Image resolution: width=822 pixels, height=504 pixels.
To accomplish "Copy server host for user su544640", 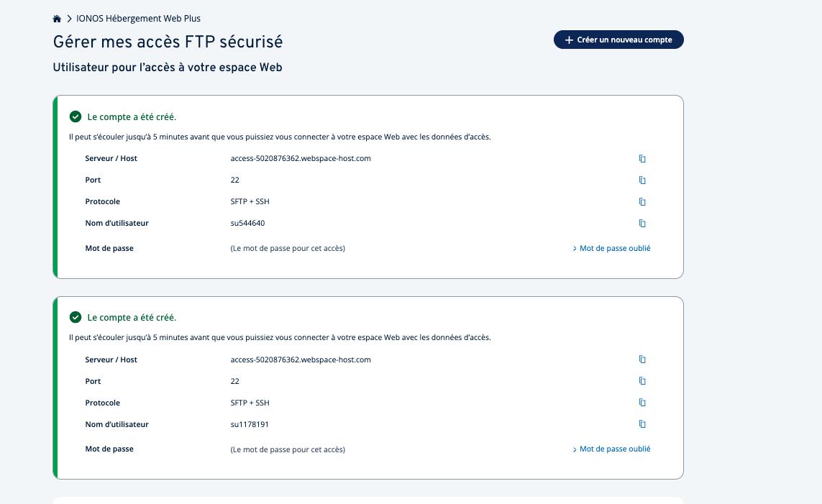I will tap(642, 159).
